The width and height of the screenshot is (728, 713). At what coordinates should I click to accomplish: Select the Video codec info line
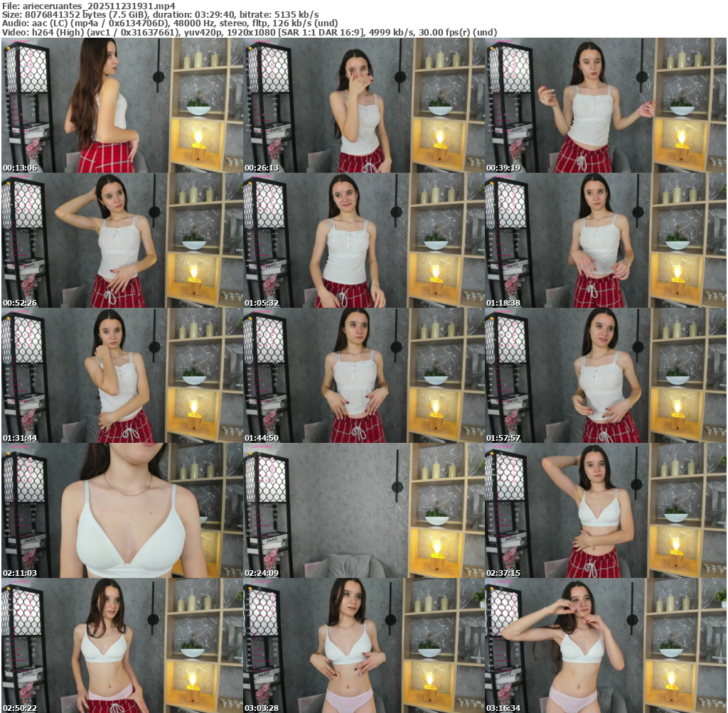coord(249,32)
